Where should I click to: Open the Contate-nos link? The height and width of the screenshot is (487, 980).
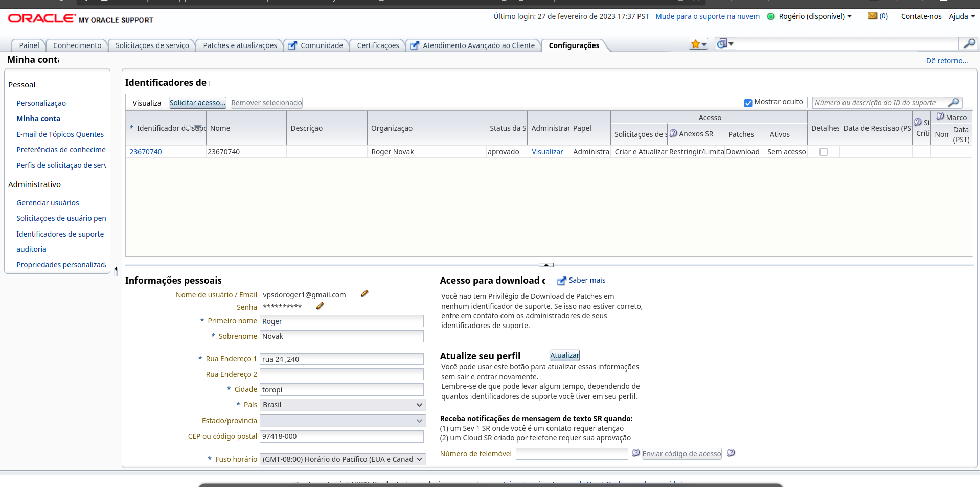coord(921,16)
